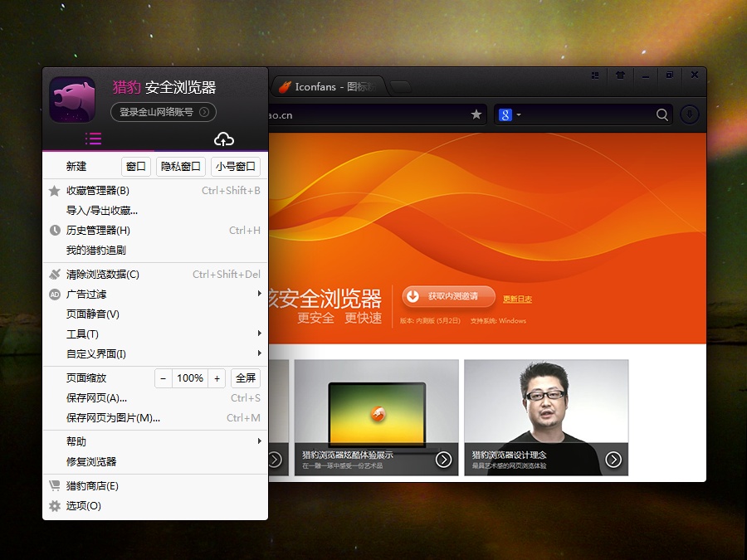747x560 pixels.
Task: Toggle page mute via 页面静音(V)
Action: coord(91,314)
